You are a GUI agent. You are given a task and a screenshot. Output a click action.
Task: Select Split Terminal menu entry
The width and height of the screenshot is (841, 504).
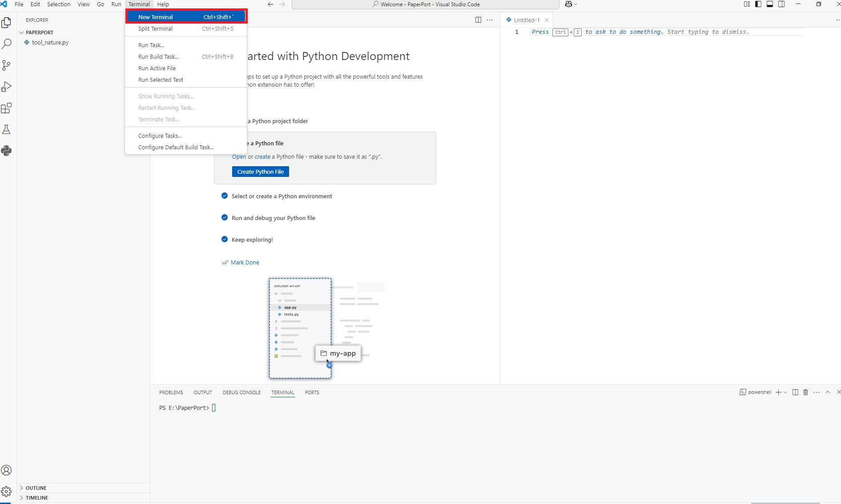coord(186,28)
